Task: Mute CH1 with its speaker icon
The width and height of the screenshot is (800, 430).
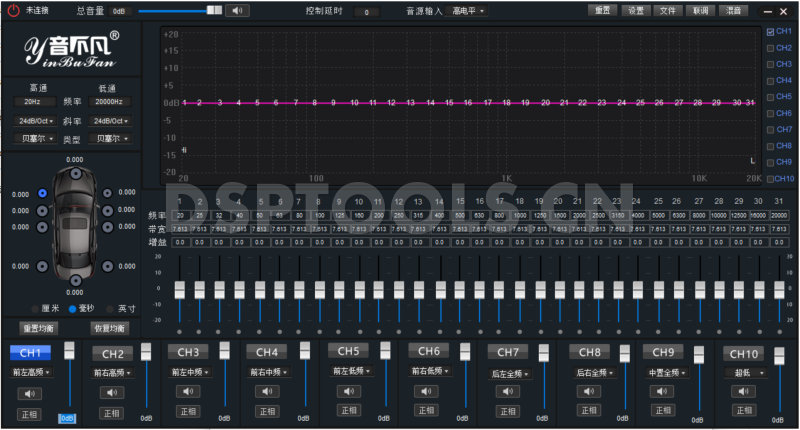Action: click(30, 393)
